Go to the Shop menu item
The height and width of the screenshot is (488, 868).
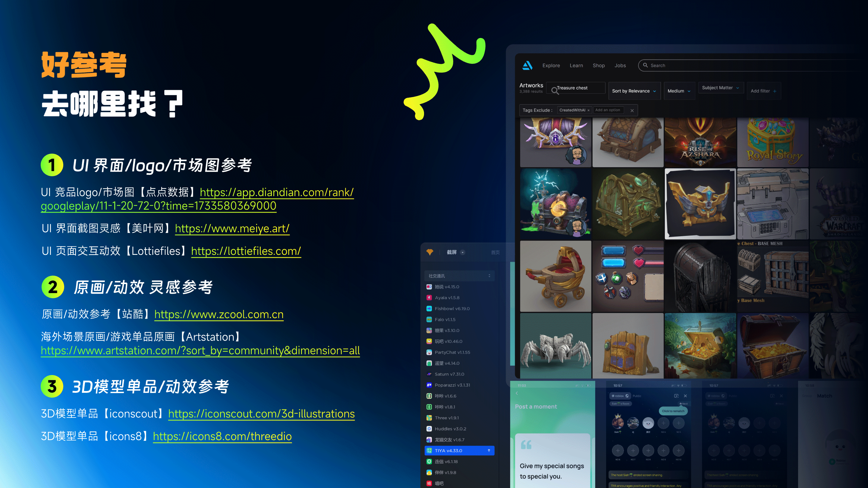pyautogui.click(x=599, y=65)
